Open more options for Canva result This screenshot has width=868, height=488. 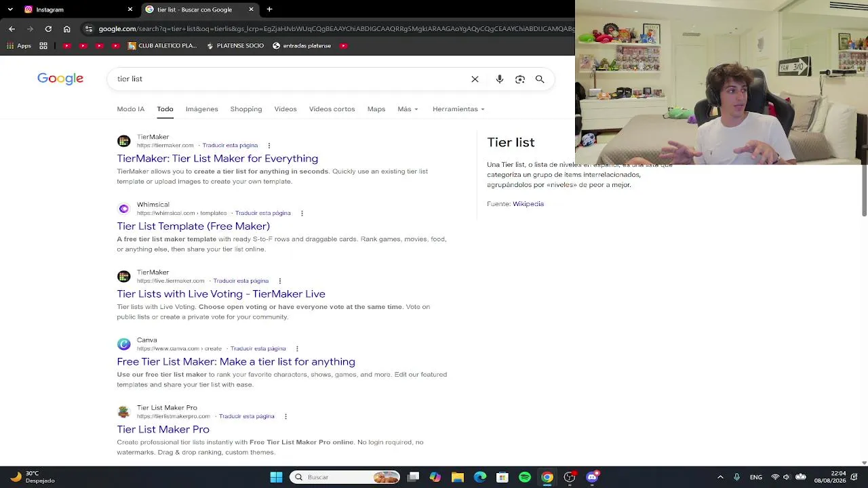297,349
